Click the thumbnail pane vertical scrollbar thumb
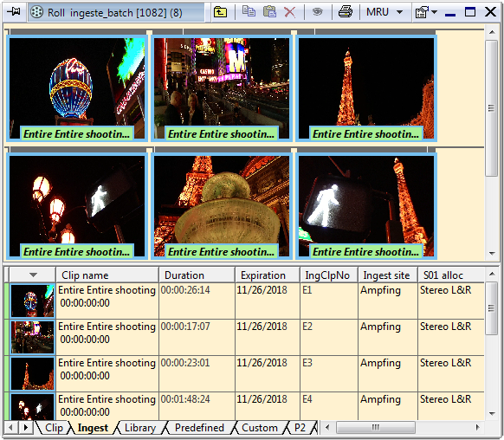The image size is (504, 440). point(491,108)
